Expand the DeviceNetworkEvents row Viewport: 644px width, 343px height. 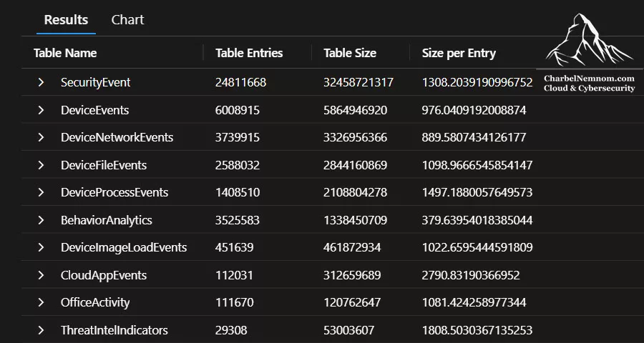41,137
